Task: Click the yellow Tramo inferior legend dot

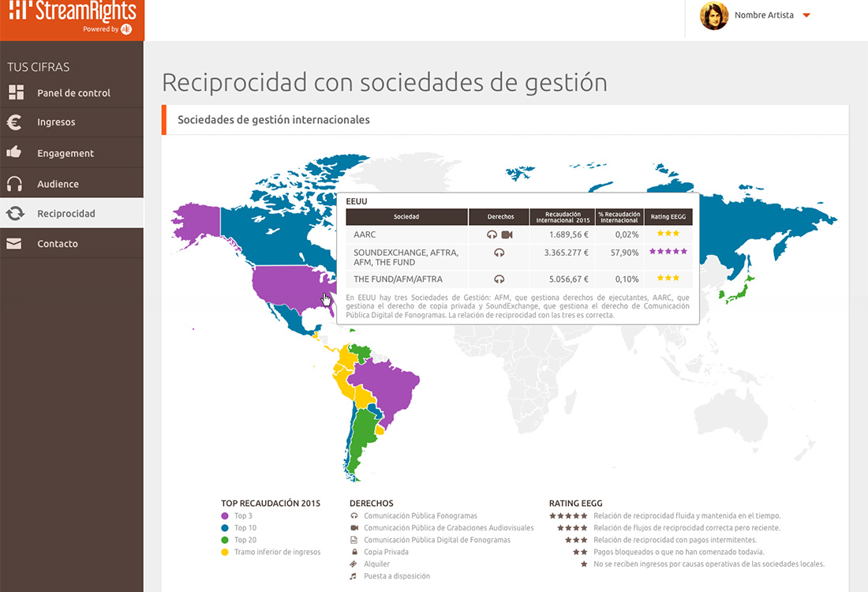Action: 225,552
